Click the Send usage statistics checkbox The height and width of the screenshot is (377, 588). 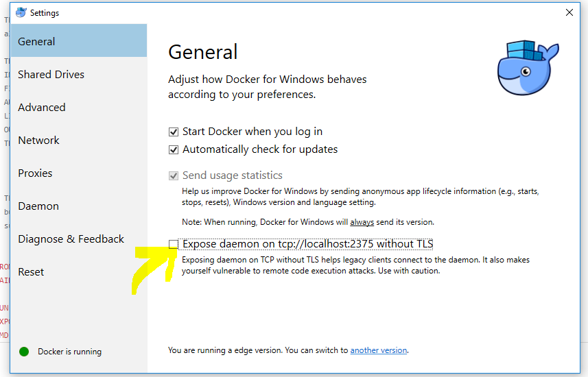(174, 175)
